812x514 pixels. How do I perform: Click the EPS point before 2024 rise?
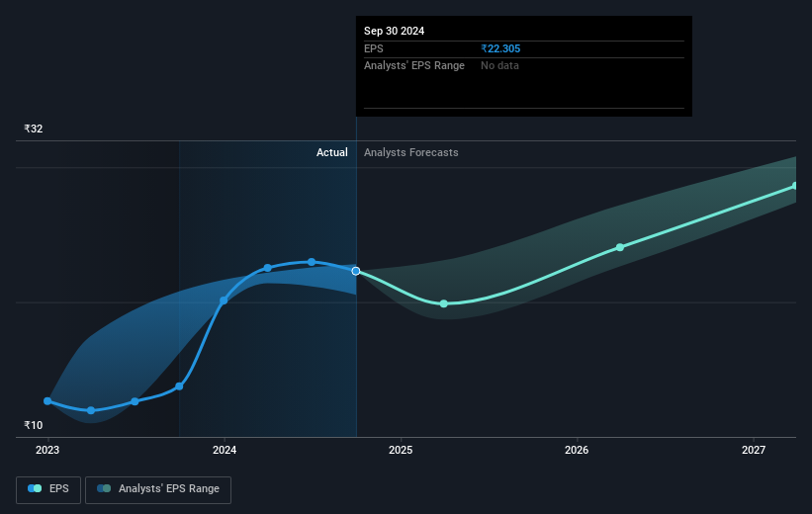click(x=179, y=386)
